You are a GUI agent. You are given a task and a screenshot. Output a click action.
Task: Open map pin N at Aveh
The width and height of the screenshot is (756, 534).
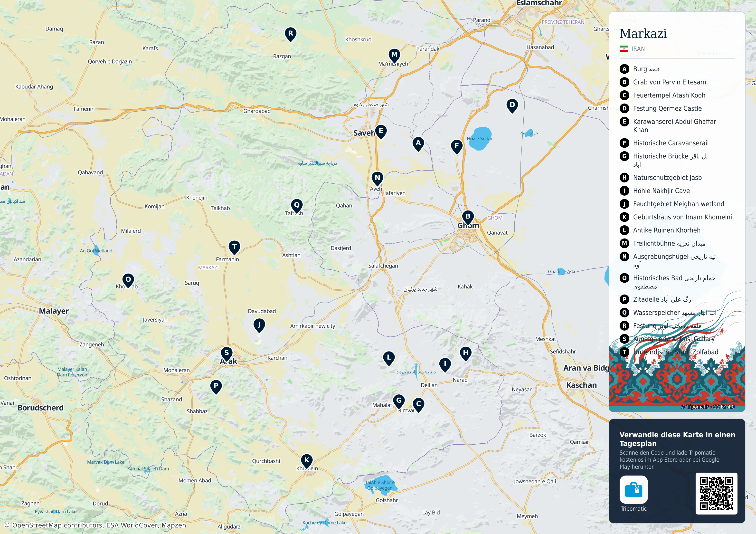(377, 179)
